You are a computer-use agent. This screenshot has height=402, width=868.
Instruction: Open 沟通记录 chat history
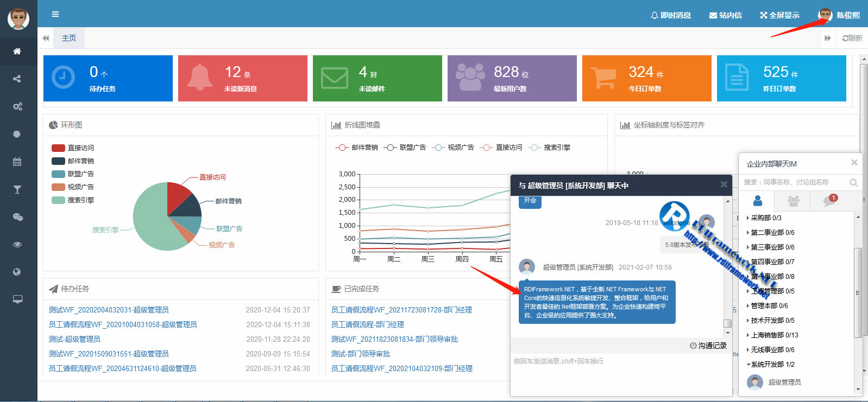(708, 346)
